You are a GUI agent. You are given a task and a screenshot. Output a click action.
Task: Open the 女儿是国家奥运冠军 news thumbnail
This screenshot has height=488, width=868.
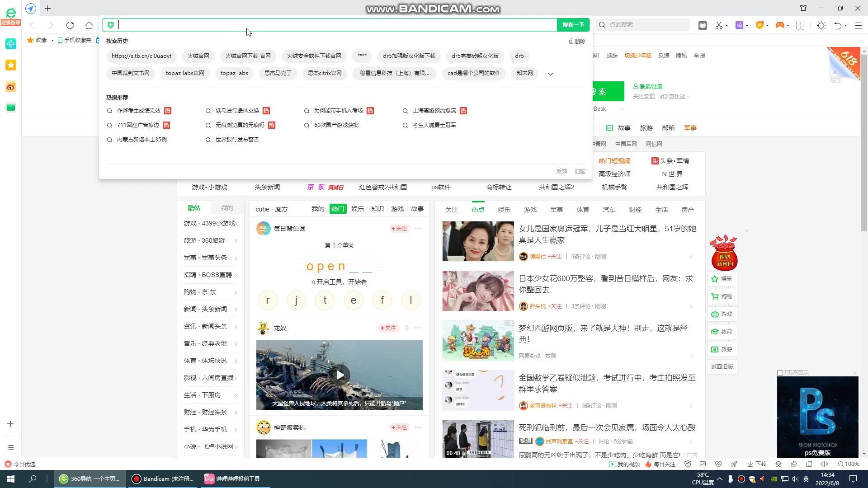(x=478, y=241)
